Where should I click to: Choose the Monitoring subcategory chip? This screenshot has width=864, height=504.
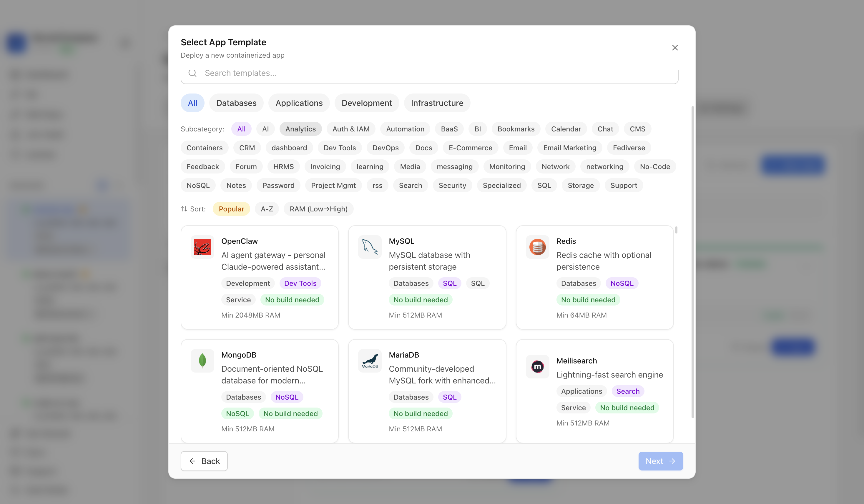point(507,166)
